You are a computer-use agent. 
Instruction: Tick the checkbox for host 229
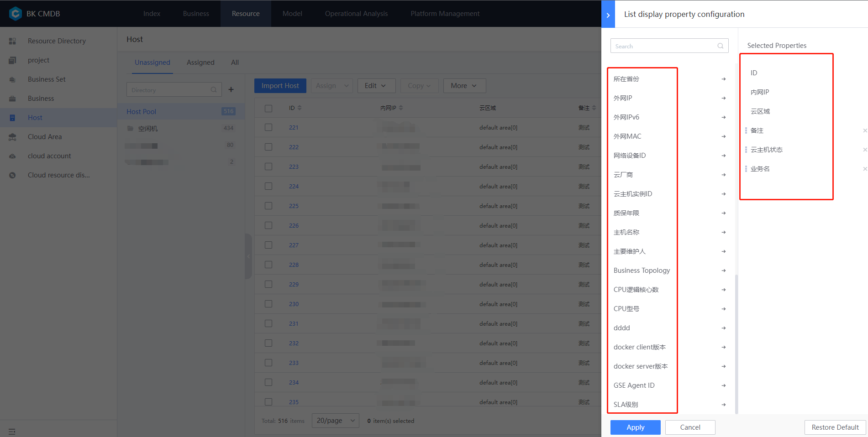[268, 284]
